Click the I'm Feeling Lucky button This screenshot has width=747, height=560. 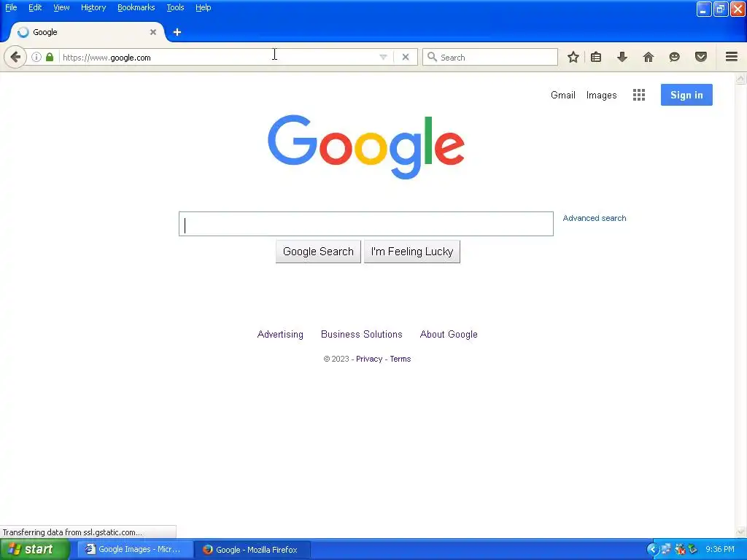(412, 252)
